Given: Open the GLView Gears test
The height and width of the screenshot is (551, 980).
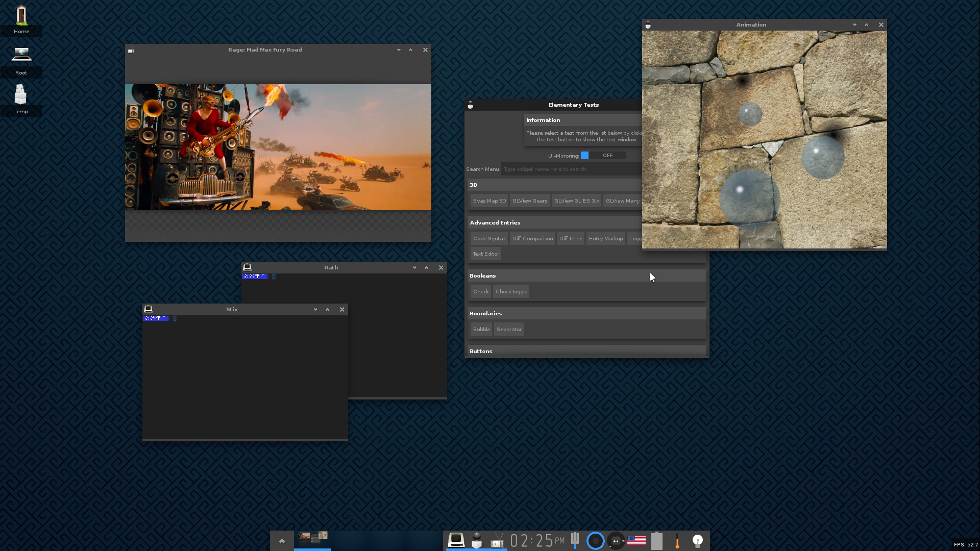Looking at the screenshot, I should 529,201.
